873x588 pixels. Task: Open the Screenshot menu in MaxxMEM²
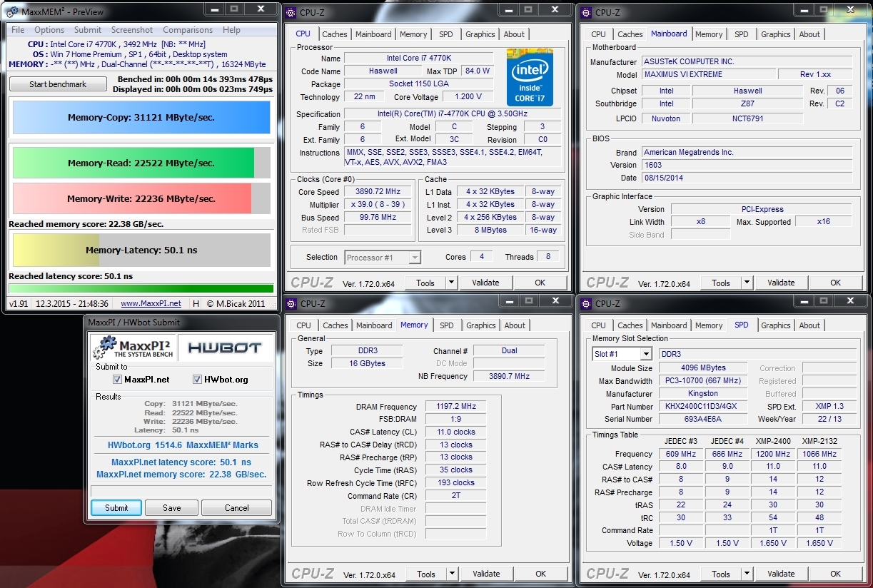click(132, 30)
